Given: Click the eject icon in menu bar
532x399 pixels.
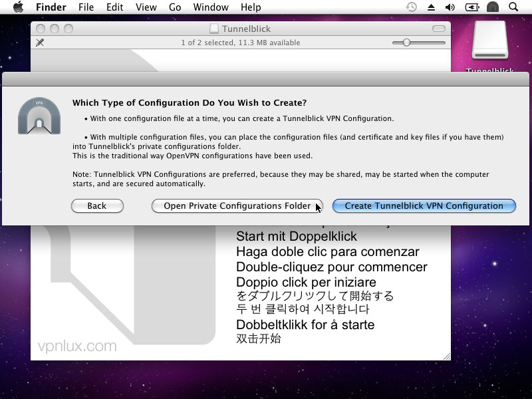Looking at the screenshot, I should click(x=431, y=7).
